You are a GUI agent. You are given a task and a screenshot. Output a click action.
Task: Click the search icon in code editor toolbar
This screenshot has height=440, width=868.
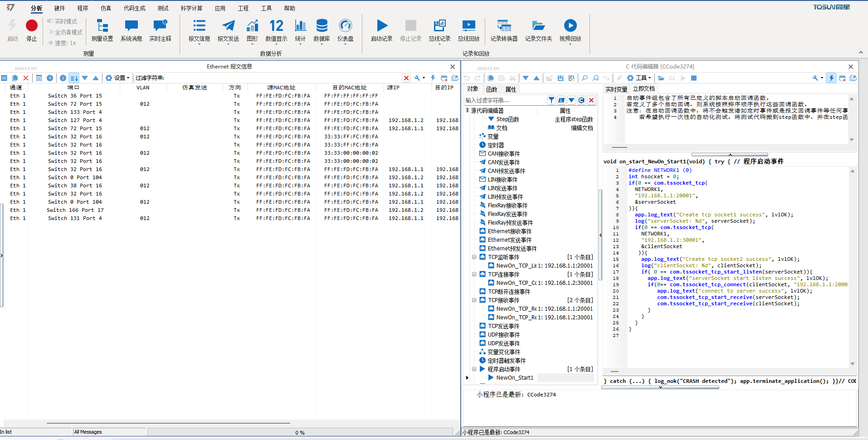click(585, 78)
